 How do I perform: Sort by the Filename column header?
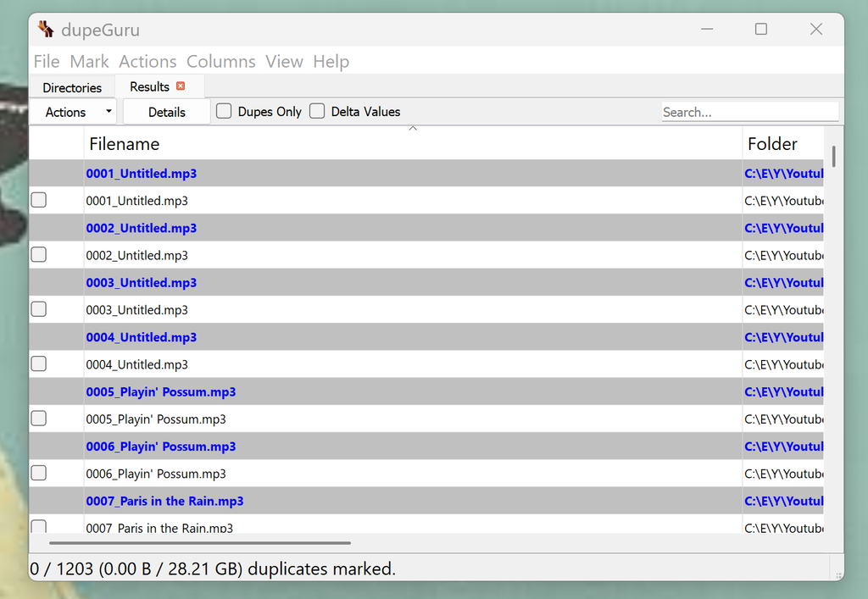coord(413,144)
